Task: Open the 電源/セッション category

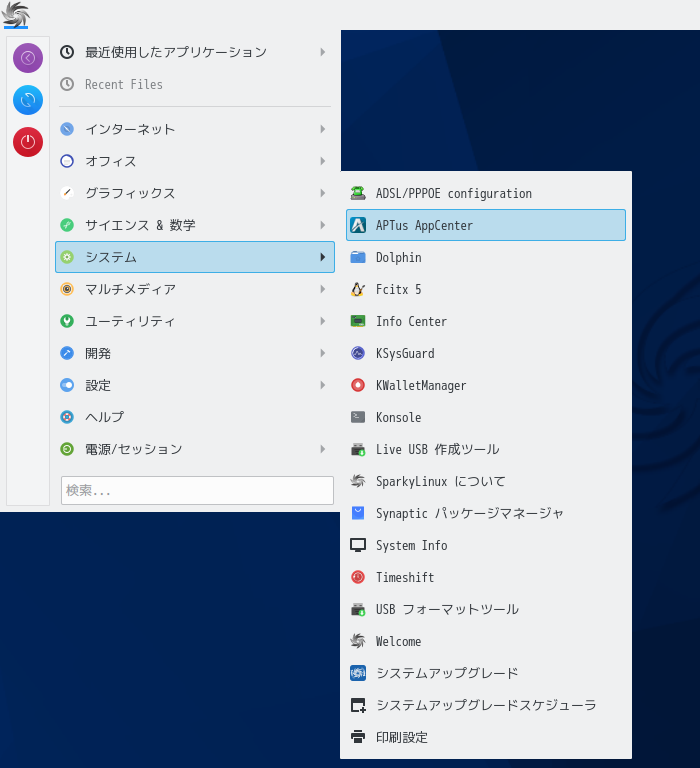Action: (x=195, y=449)
